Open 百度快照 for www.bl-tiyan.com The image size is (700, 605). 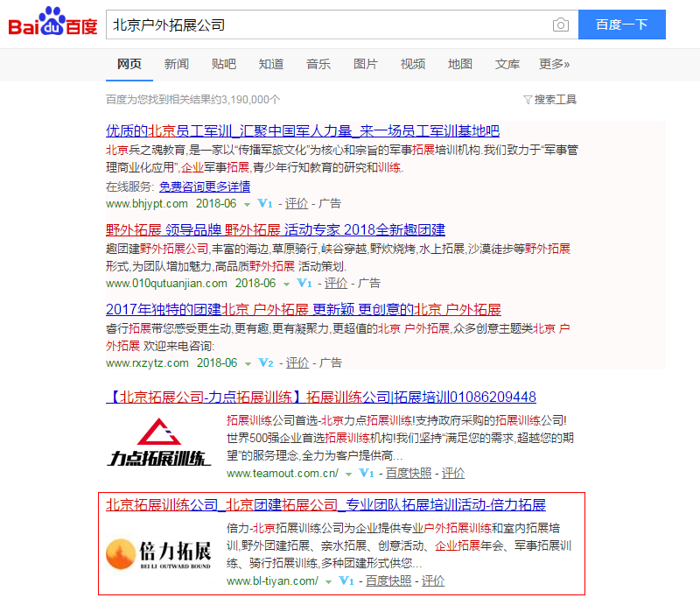[x=388, y=580]
